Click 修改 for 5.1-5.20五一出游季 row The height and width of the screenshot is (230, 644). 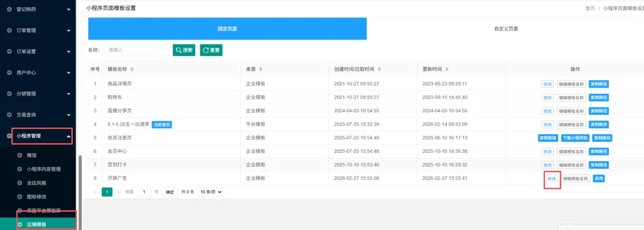coord(547,124)
